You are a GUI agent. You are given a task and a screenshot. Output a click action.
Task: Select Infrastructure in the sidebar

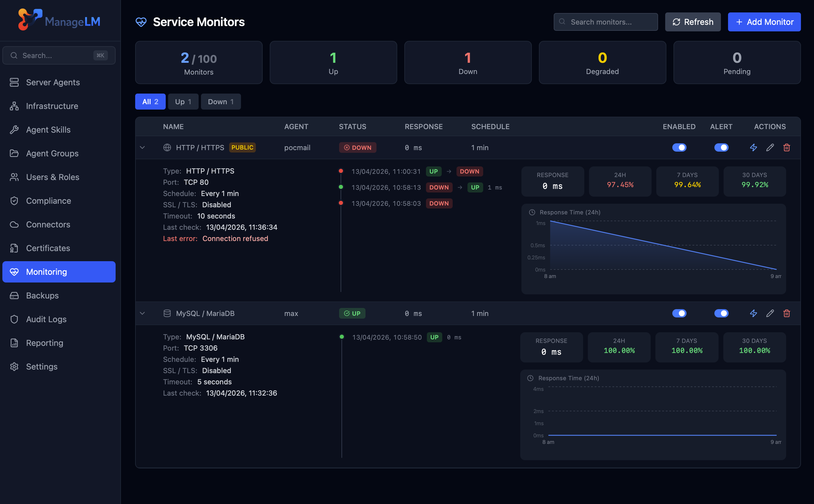coord(52,106)
